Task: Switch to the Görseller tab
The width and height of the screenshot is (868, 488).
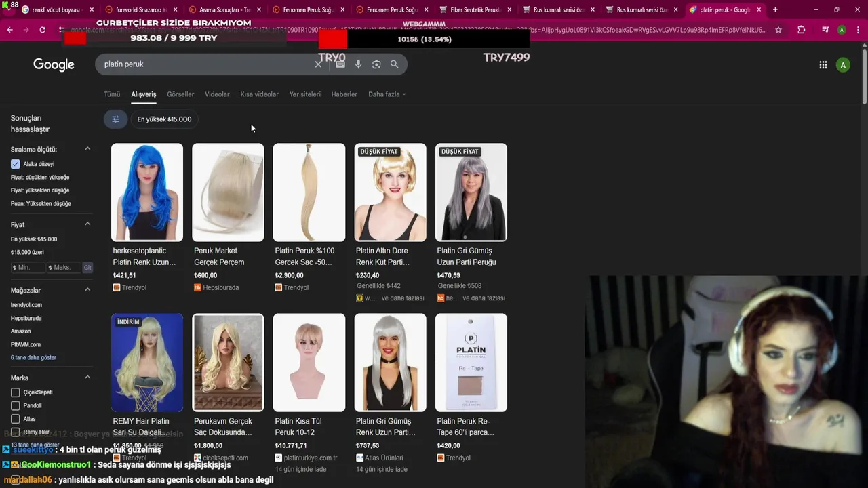Action: coord(180,94)
